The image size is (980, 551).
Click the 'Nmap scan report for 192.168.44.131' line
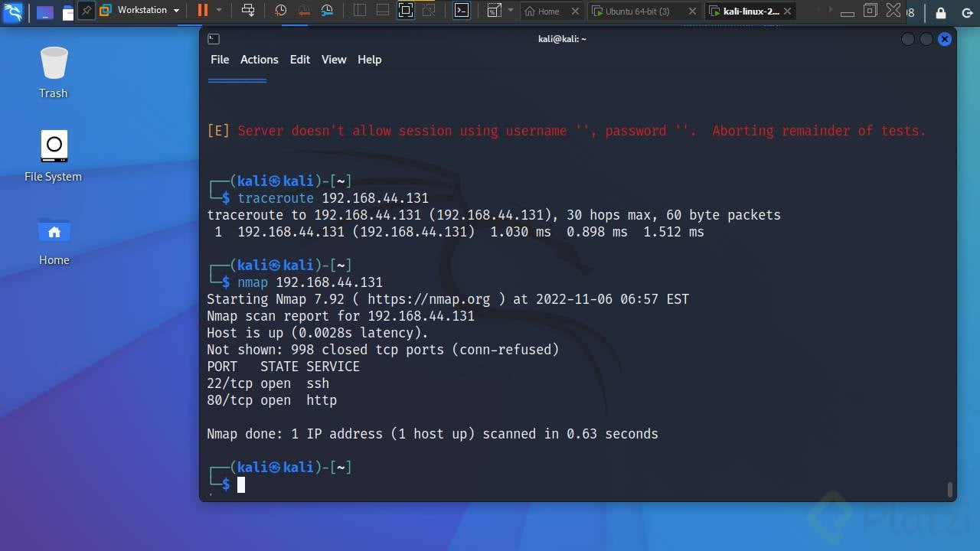[x=341, y=316]
